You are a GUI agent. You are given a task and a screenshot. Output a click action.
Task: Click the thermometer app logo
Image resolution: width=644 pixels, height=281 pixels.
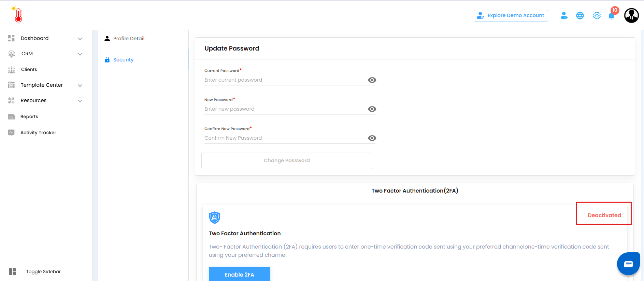18,15
